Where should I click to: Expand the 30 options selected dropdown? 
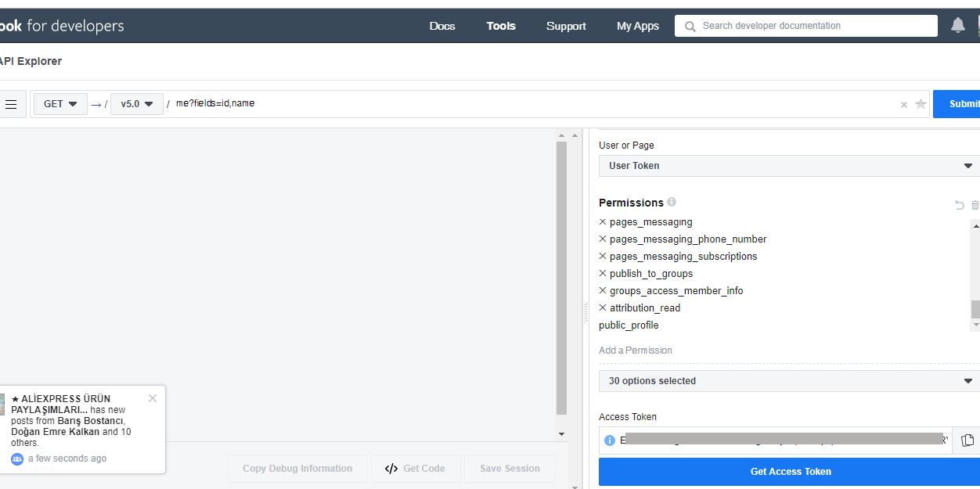click(789, 381)
